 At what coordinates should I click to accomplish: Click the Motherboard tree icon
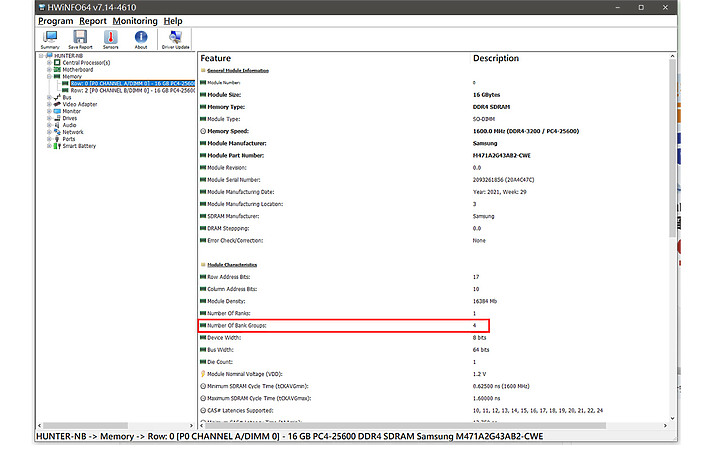(57, 69)
